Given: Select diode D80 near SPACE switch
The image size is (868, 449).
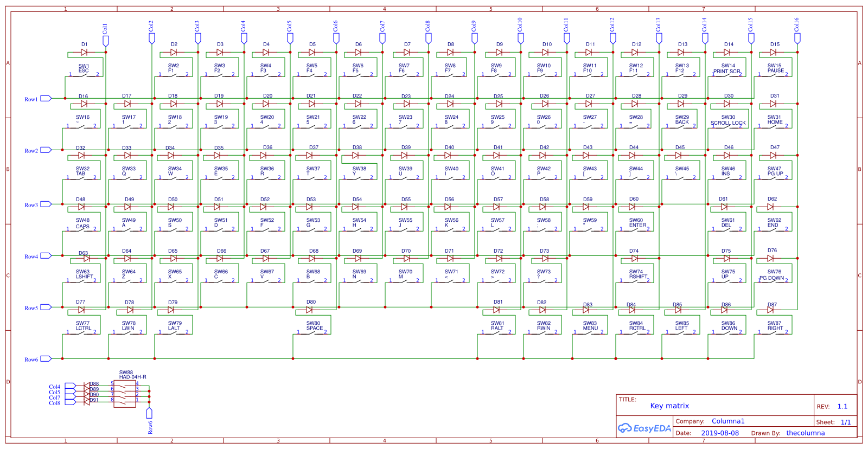Looking at the screenshot, I should point(309,310).
